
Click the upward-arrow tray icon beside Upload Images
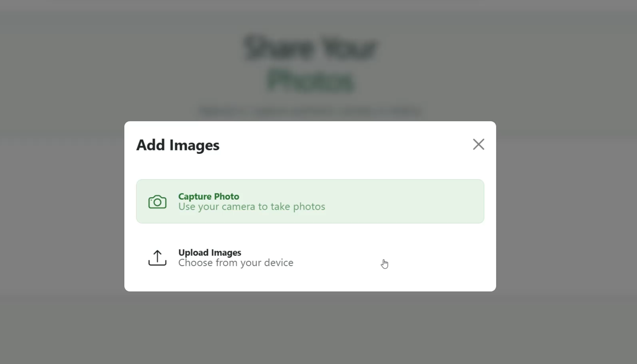tap(157, 257)
